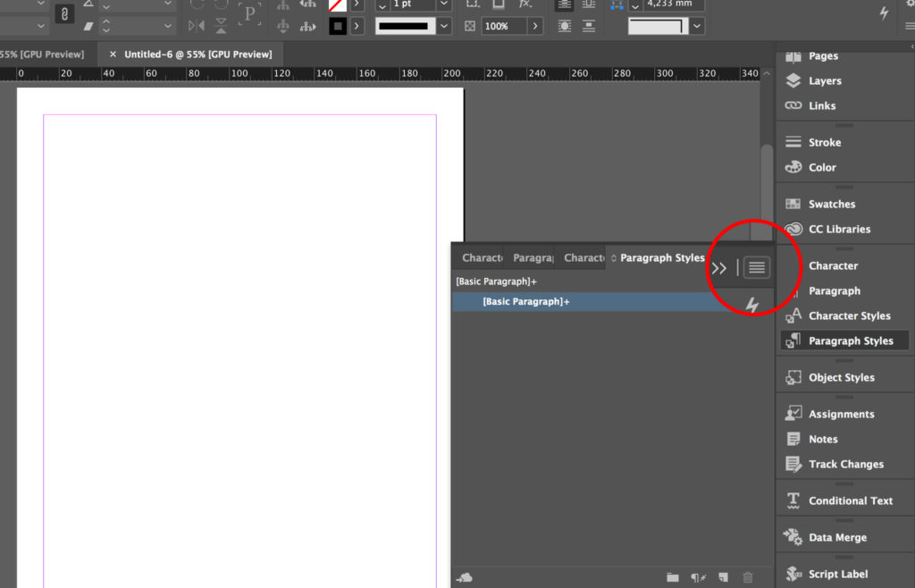
Task: Switch to the Paragraph Styles tab
Action: coord(661,257)
